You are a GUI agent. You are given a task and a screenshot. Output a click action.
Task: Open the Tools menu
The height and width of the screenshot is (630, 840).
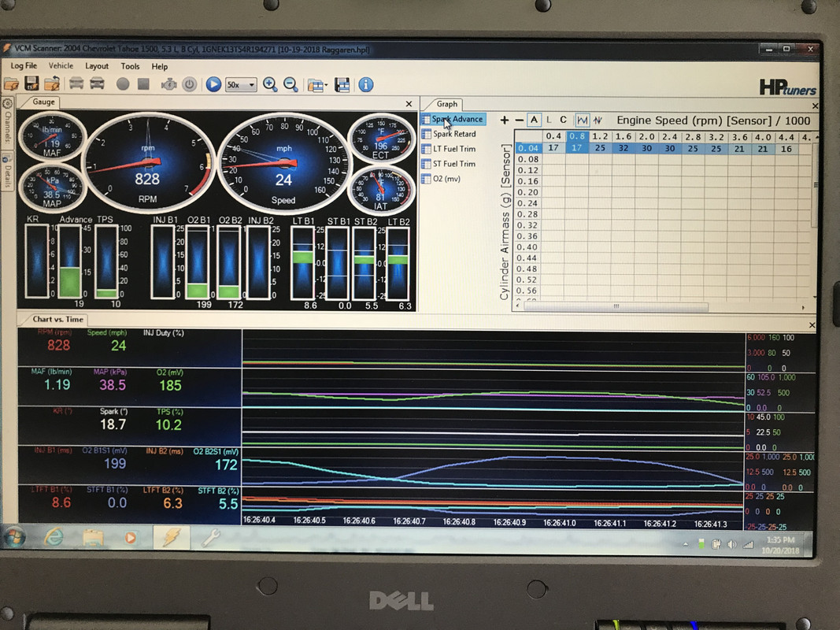pyautogui.click(x=130, y=66)
